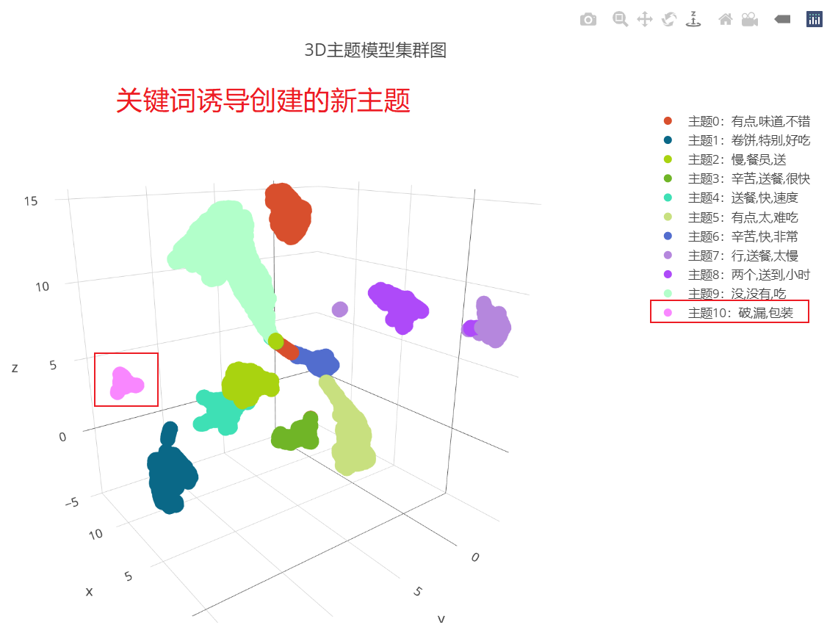
Task: Click the lavender cluster at the right edge
Action: [x=493, y=323]
